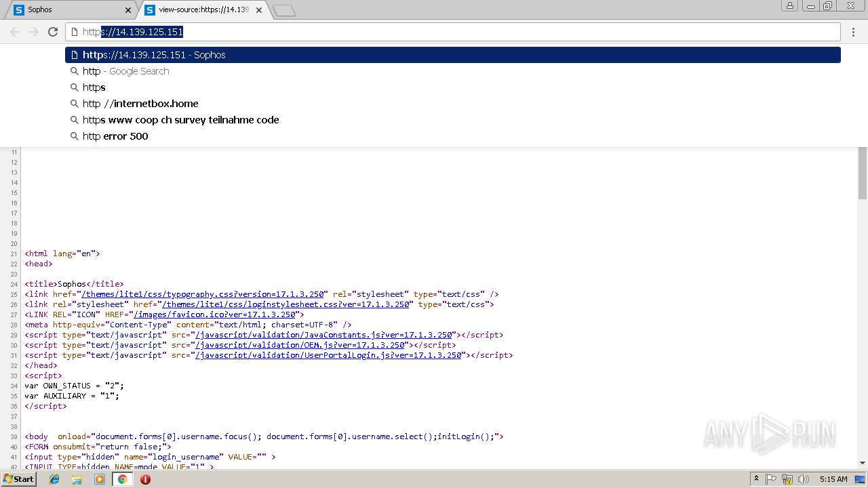This screenshot has width=868, height=488.
Task: Click the network status tray icon
Action: [x=787, y=479]
